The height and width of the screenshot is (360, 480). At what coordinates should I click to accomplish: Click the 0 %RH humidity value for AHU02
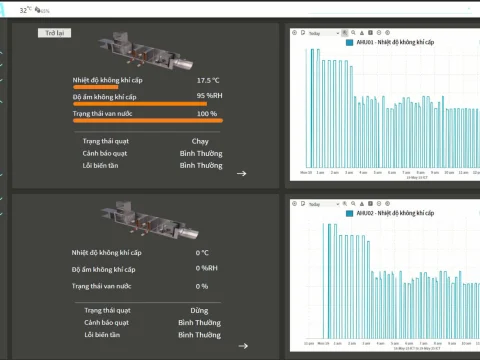click(207, 268)
